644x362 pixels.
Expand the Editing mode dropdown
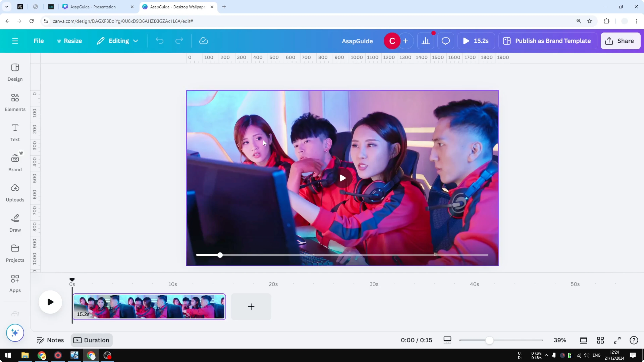[x=117, y=41]
